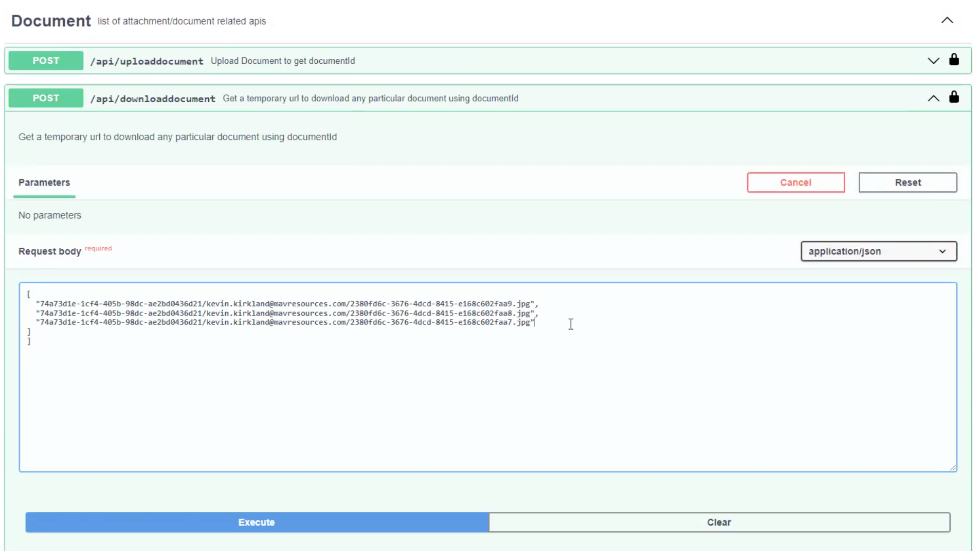Image resolution: width=980 pixels, height=551 pixels.
Task: Click the green POST badge for uploaddocument
Action: click(46, 61)
